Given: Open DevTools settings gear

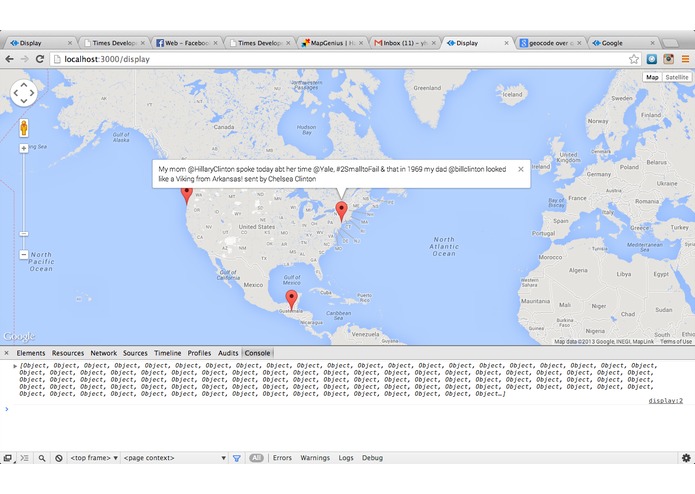Looking at the screenshot, I should [x=686, y=458].
